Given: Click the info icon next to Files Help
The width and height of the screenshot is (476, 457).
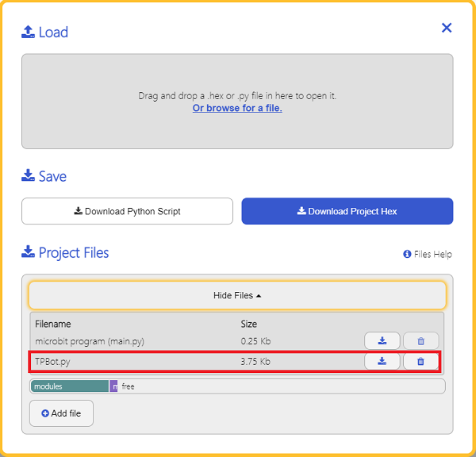Looking at the screenshot, I should pos(407,254).
